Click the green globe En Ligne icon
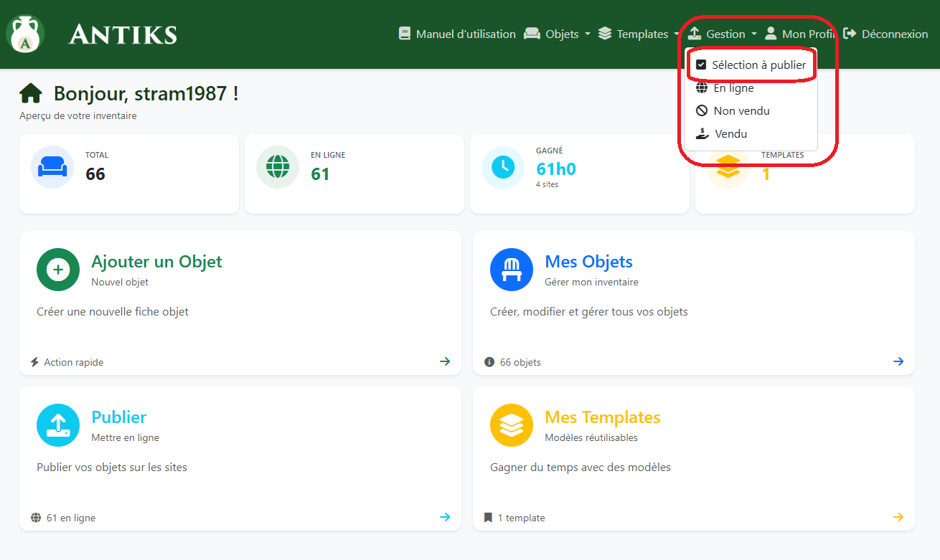The height and width of the screenshot is (560, 940). tap(278, 167)
